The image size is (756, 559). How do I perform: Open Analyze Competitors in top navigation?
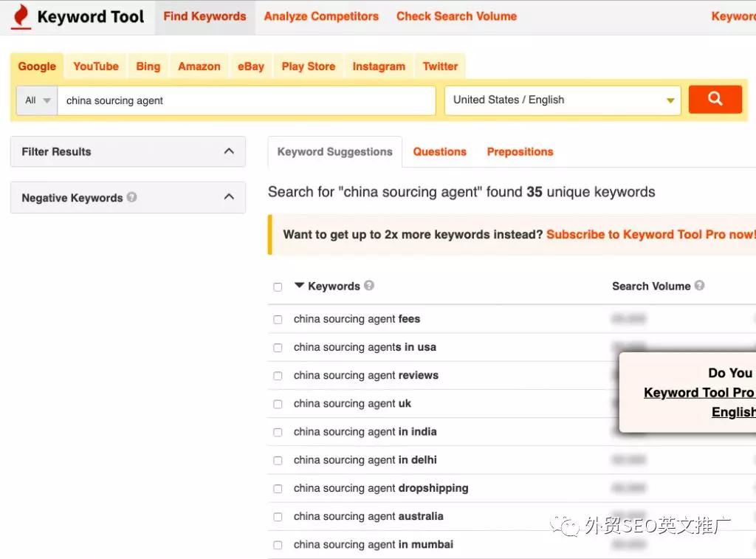pos(321,16)
